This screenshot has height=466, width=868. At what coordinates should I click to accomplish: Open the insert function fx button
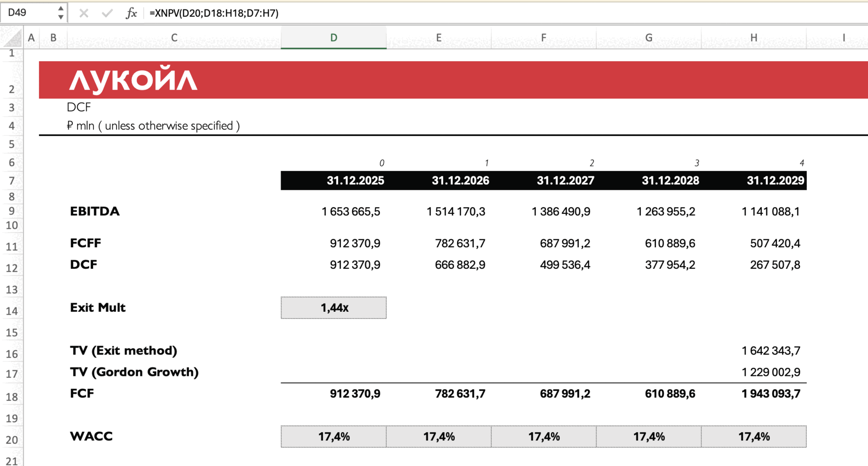tap(131, 13)
